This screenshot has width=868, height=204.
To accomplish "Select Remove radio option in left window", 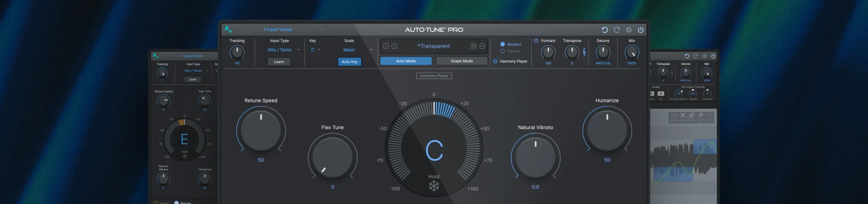I will point(177,203).
